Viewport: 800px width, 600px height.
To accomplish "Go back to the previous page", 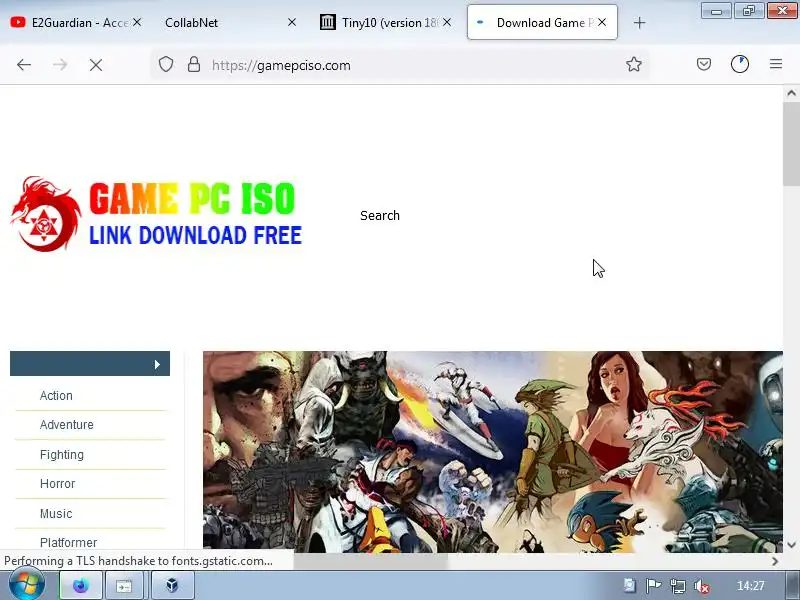I will (24, 65).
